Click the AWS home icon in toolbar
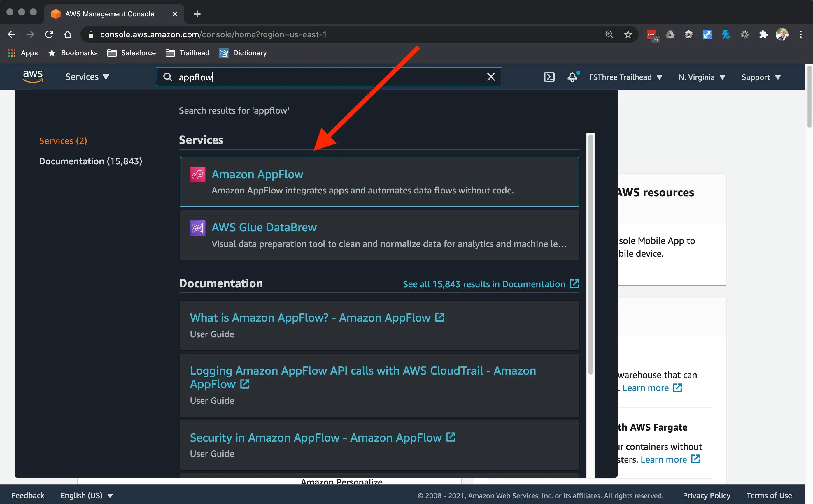This screenshot has height=504, width=813. 33,77
